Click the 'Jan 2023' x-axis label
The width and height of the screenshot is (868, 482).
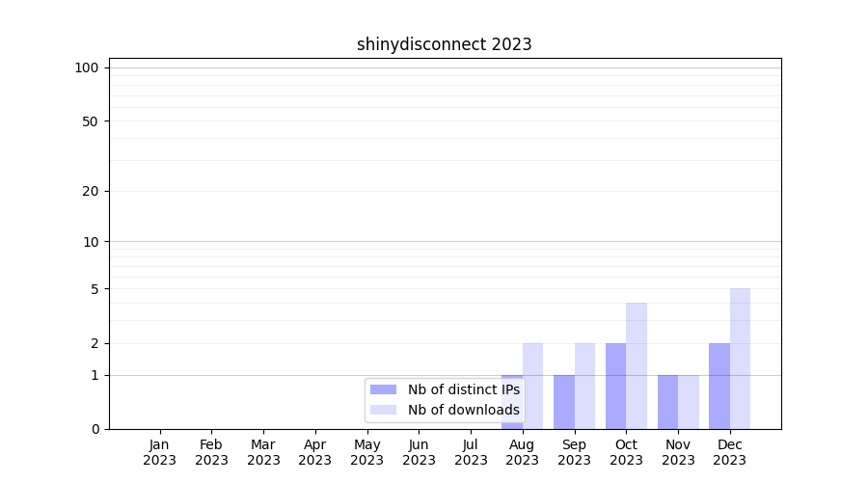coord(159,452)
